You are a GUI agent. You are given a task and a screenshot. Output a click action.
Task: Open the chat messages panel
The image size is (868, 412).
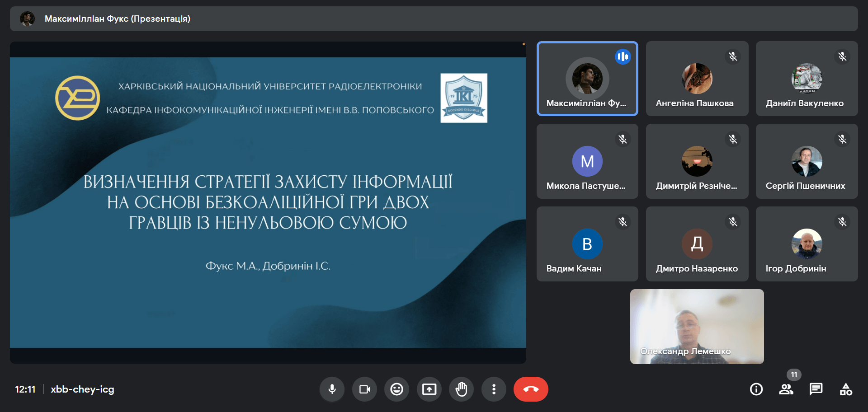tap(816, 389)
